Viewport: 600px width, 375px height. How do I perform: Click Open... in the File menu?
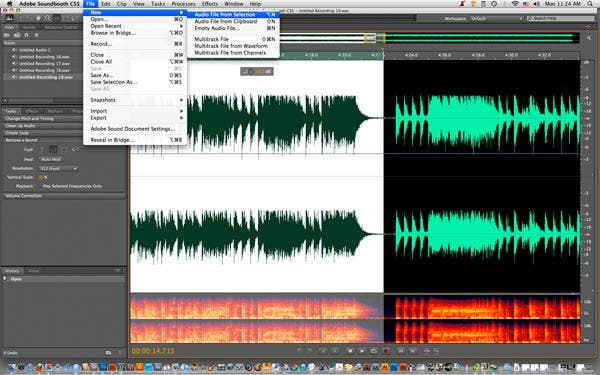coord(135,19)
